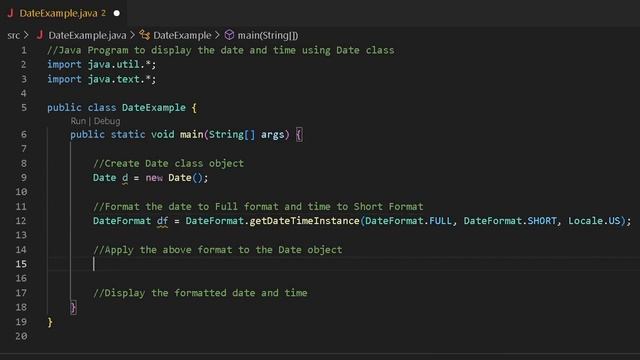Click '//Apply the above format' comment

218,250
